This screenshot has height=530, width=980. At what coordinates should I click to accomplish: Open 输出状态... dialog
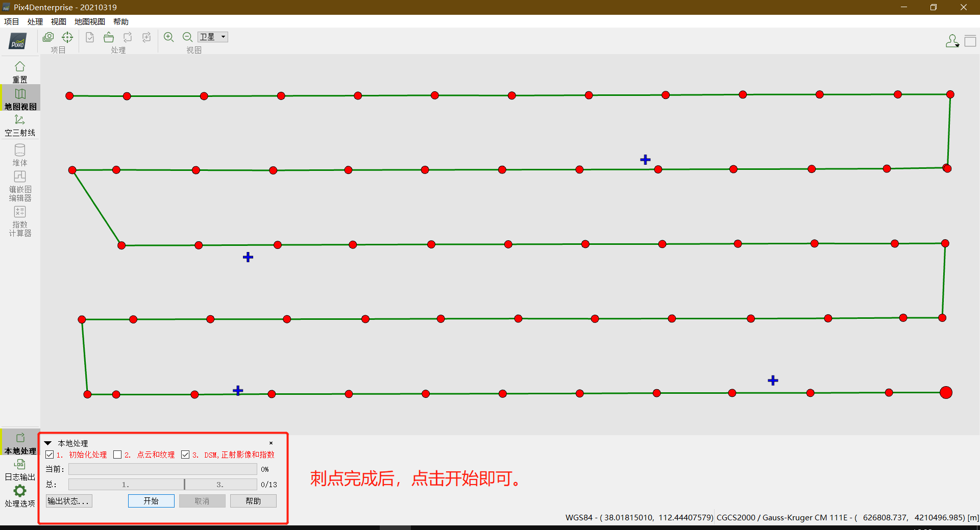point(68,501)
